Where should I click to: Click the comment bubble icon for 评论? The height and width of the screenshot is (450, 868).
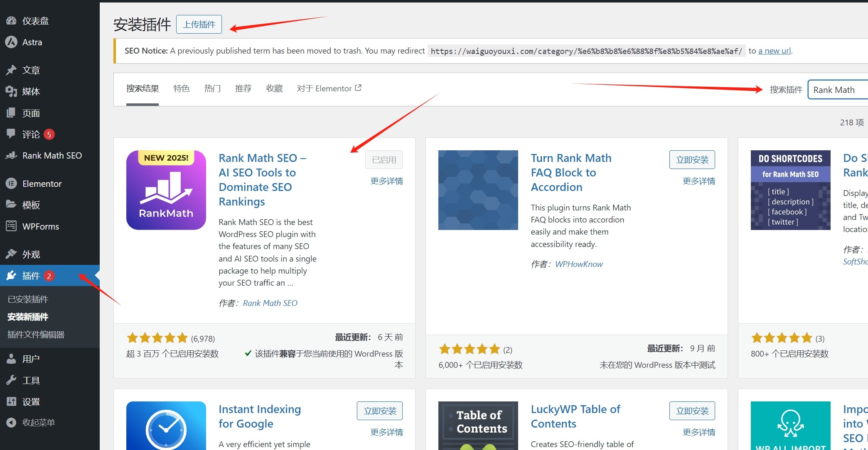coord(11,134)
